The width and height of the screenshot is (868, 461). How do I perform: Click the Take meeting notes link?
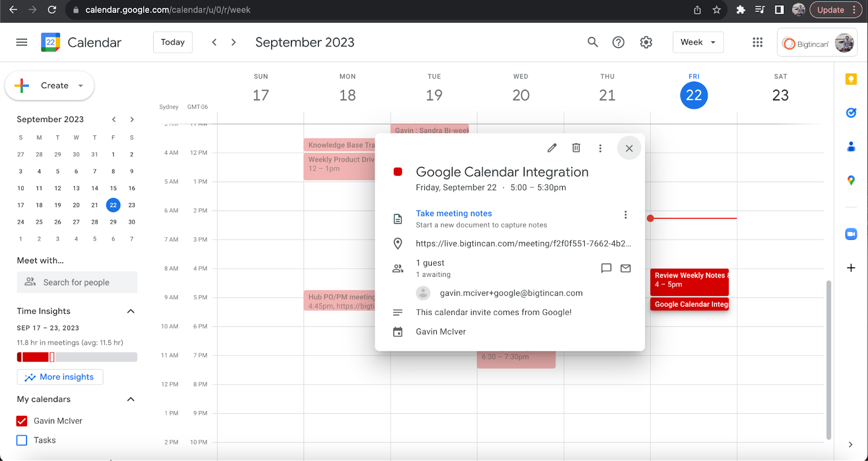point(454,213)
